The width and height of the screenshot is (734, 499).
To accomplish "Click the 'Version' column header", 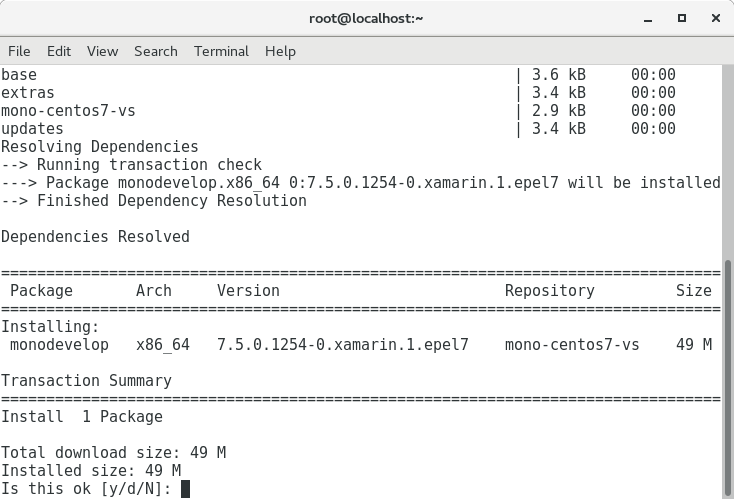I will point(248,291).
